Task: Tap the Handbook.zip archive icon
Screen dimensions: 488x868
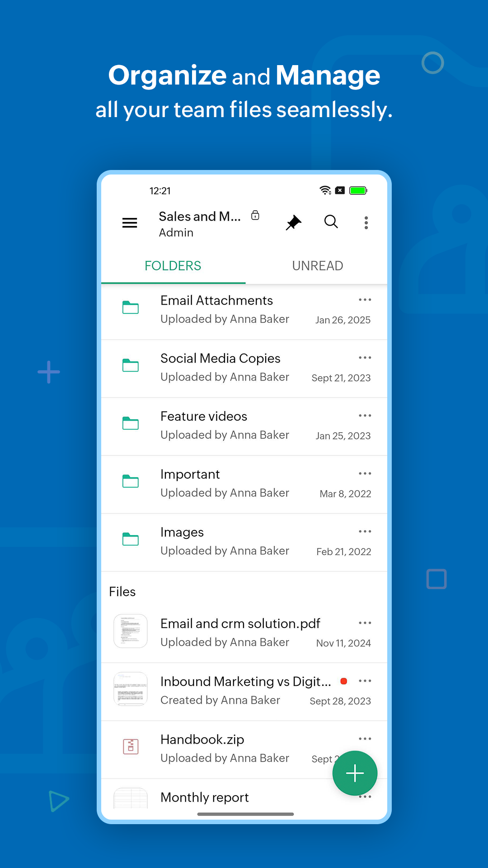Action: (x=131, y=746)
